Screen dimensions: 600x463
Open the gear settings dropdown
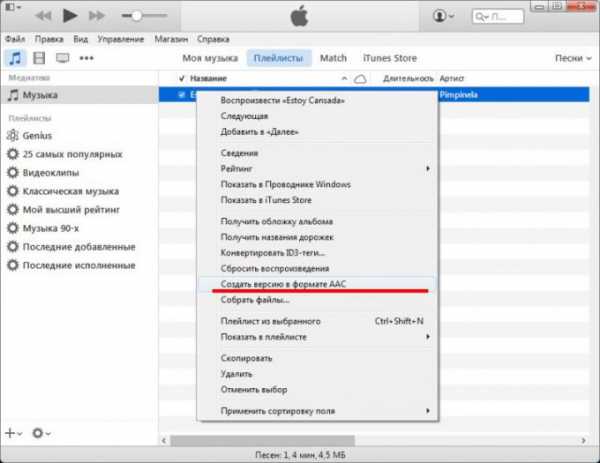pos(42,433)
